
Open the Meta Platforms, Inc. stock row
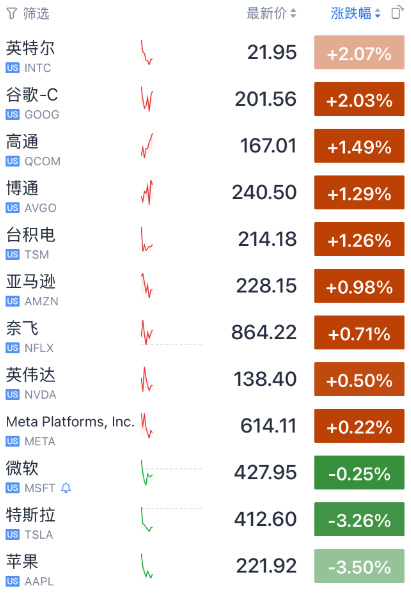(x=205, y=426)
